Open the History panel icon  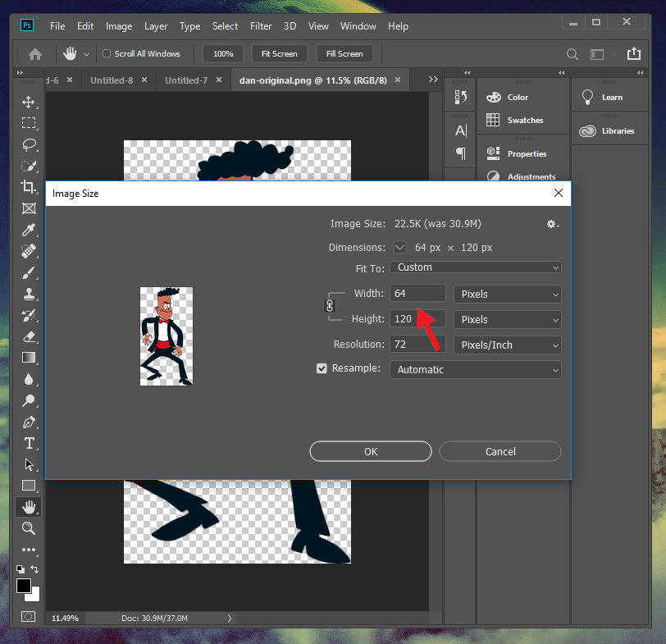click(460, 98)
